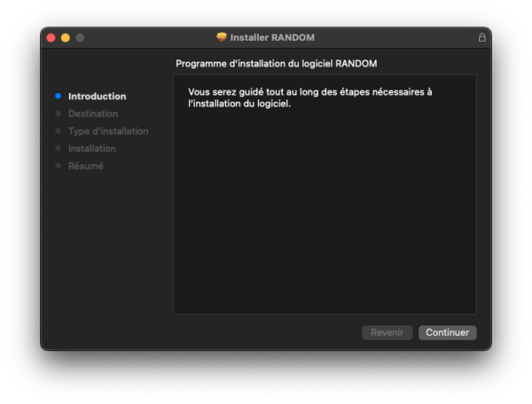Go to the Type d'installation step
This screenshot has width=532, height=404.
108,131
